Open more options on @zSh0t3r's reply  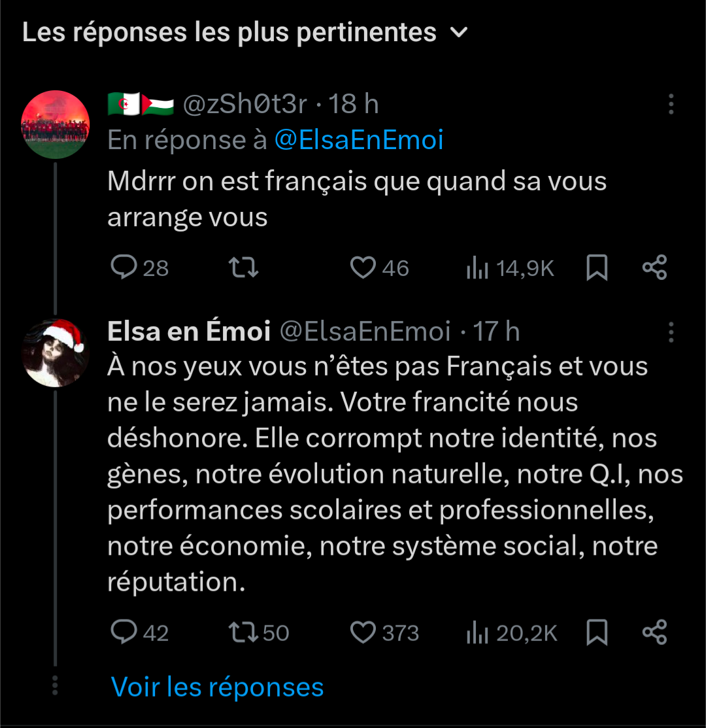(x=671, y=104)
